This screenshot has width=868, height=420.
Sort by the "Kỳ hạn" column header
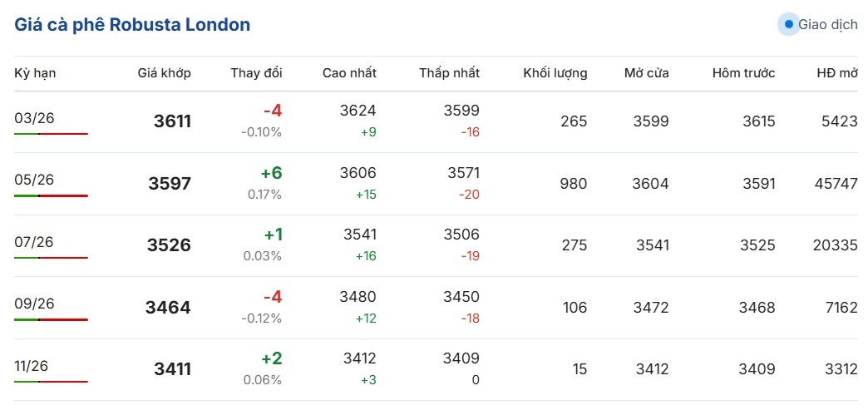coord(35,73)
